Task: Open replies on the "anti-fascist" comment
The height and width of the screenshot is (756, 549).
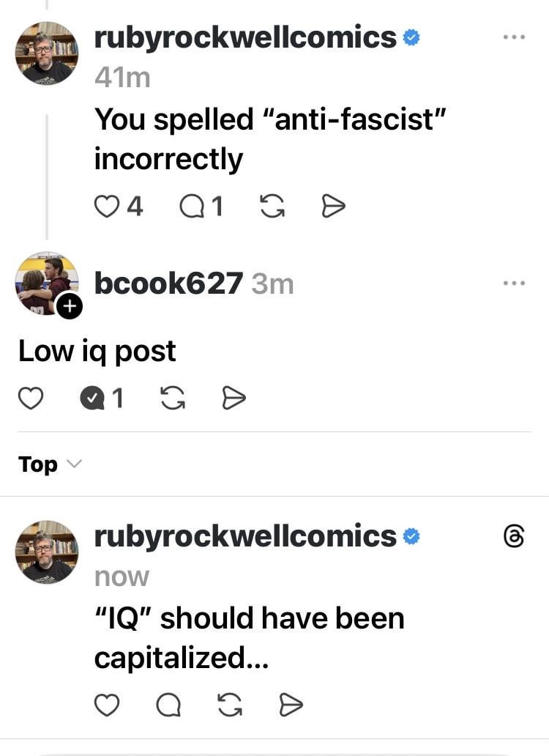Action: (192, 207)
